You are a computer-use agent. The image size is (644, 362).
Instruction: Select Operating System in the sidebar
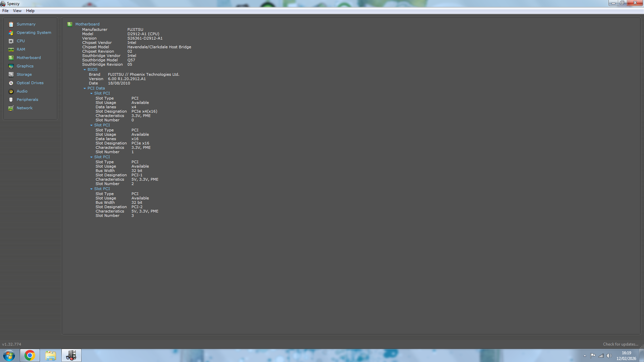(x=34, y=33)
